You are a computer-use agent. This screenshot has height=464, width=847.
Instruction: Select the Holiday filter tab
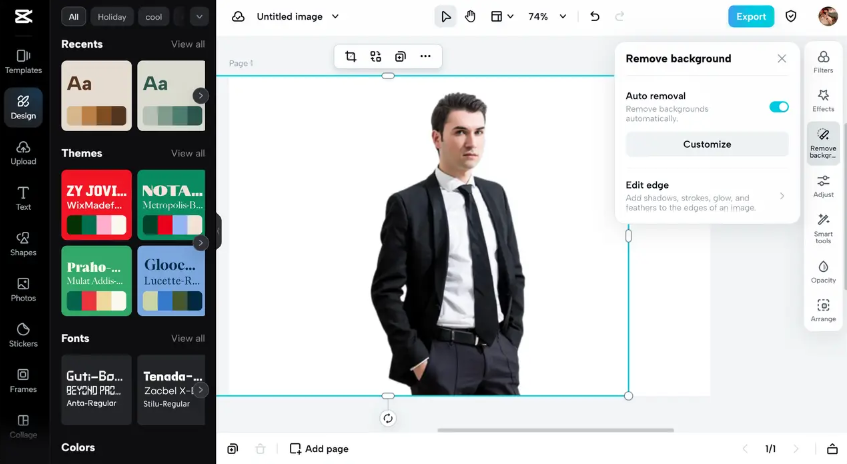click(112, 16)
